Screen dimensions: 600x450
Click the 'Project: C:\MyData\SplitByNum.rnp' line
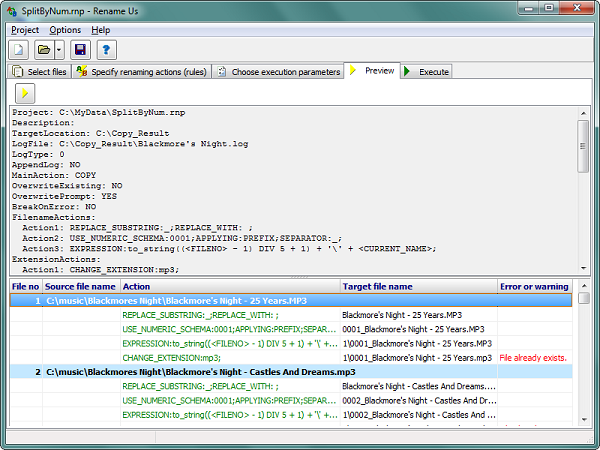click(98, 112)
